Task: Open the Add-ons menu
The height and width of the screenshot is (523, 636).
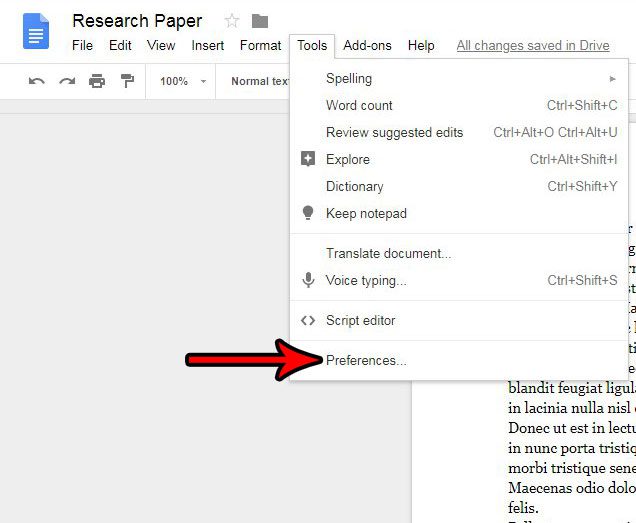Action: coord(367,45)
